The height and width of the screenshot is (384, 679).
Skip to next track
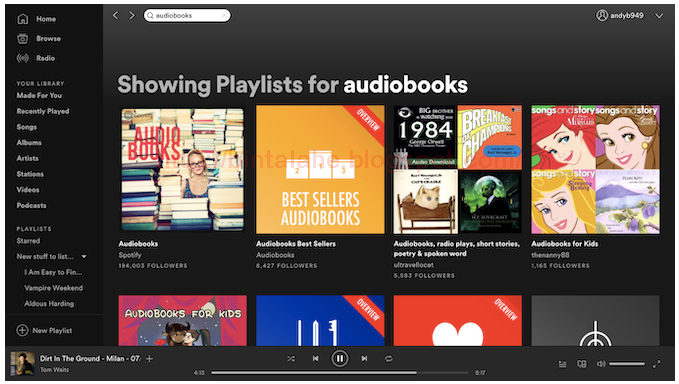coord(364,358)
